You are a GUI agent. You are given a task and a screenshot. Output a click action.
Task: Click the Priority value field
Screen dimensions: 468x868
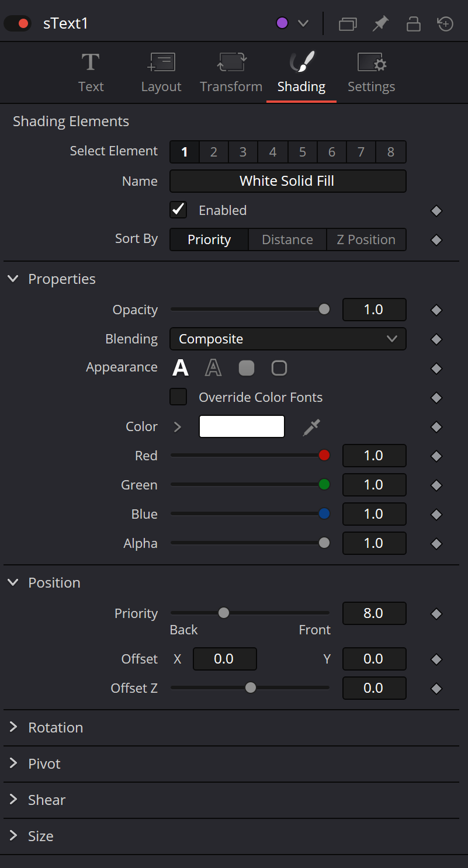pos(374,613)
